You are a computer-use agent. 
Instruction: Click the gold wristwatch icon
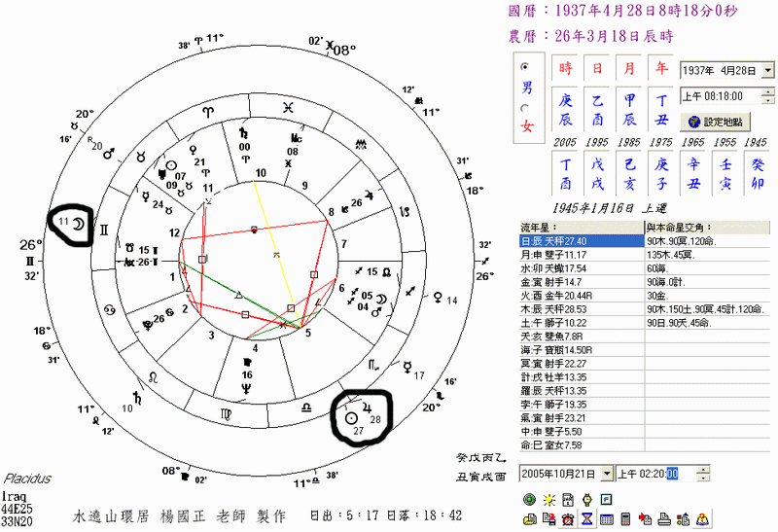(x=585, y=499)
